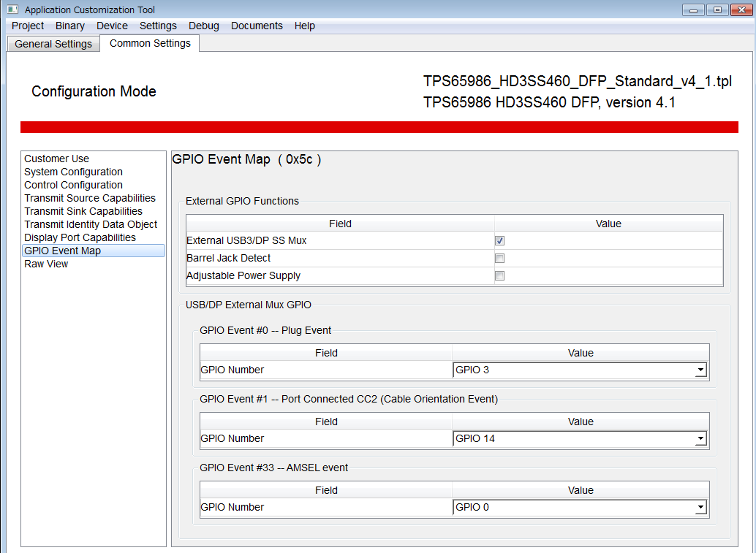This screenshot has height=553, width=756.
Task: Click the Field header in Port Connected CC2 table
Action: point(326,422)
